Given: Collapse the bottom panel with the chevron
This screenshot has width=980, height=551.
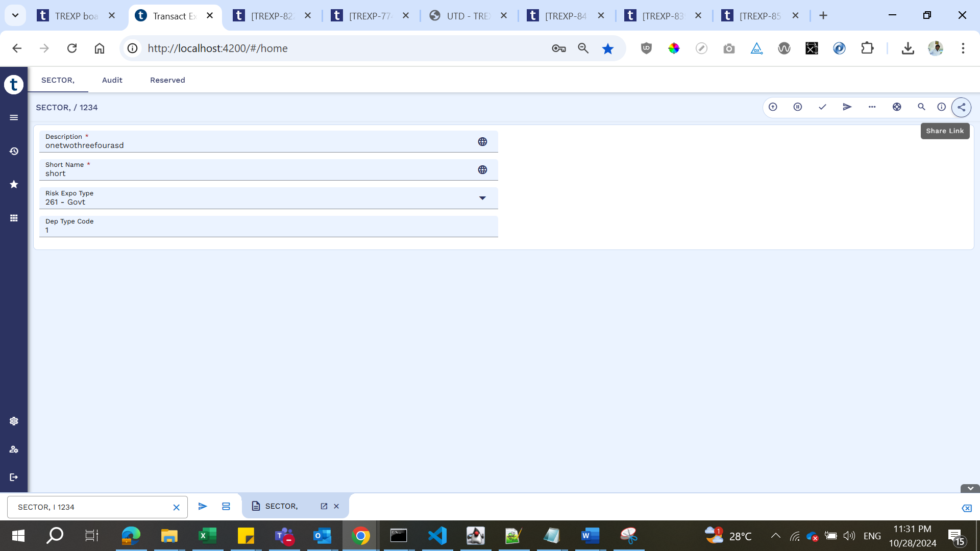Looking at the screenshot, I should (970, 488).
